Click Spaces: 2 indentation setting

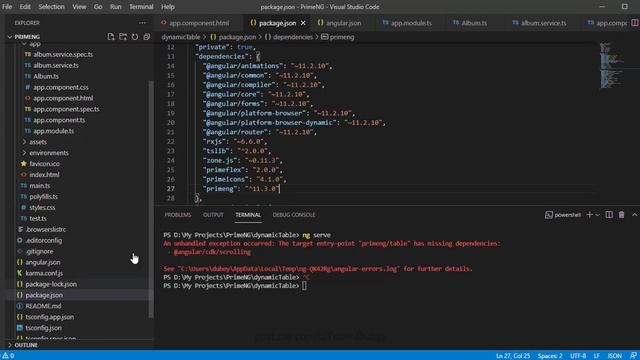(x=550, y=356)
